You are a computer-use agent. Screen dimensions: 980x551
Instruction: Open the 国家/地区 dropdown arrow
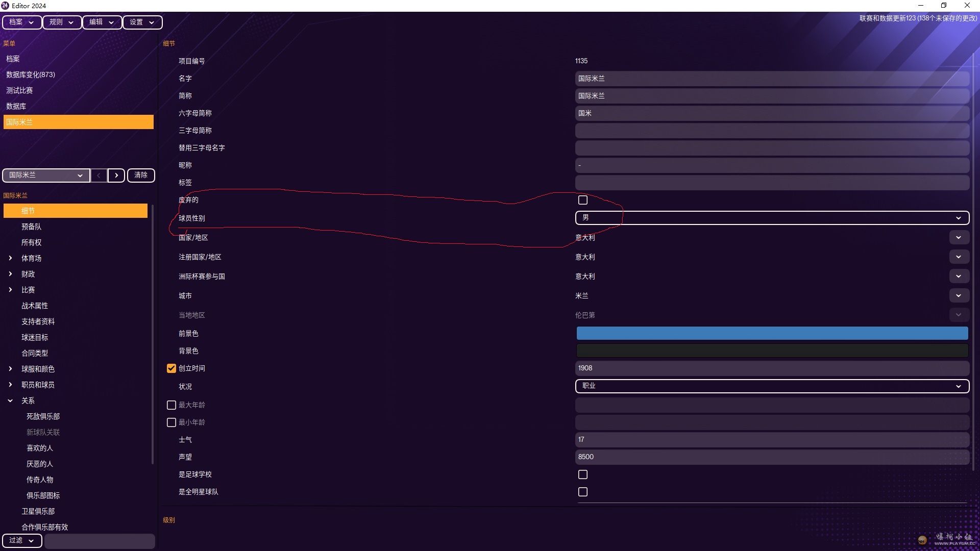coord(959,238)
